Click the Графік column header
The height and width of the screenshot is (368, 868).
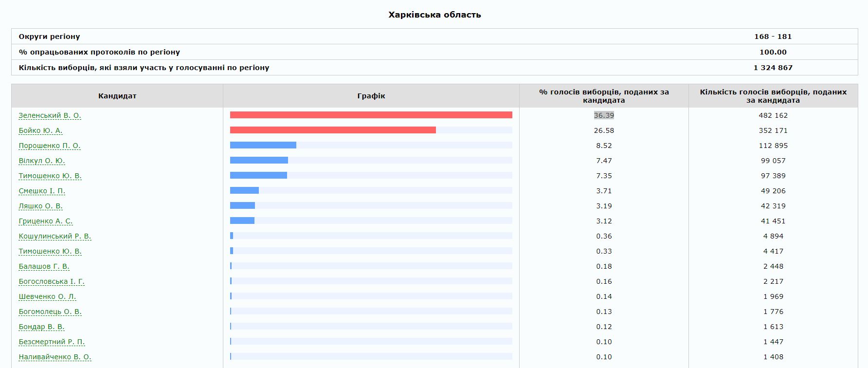(x=371, y=96)
